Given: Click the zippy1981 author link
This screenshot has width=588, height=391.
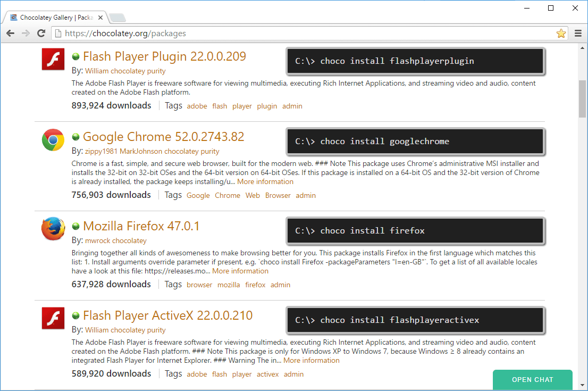Looking at the screenshot, I should pyautogui.click(x=101, y=151).
